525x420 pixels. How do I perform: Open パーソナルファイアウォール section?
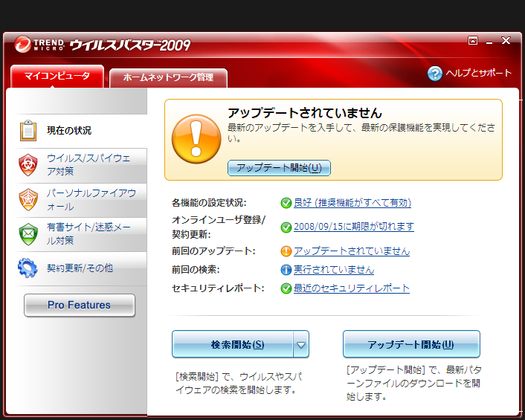pos(81,200)
